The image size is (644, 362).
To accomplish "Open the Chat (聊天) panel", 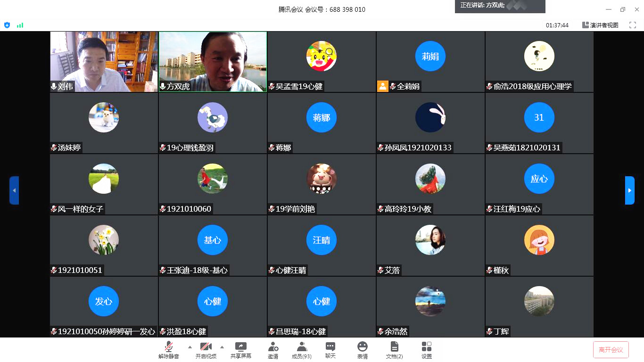I will click(330, 350).
